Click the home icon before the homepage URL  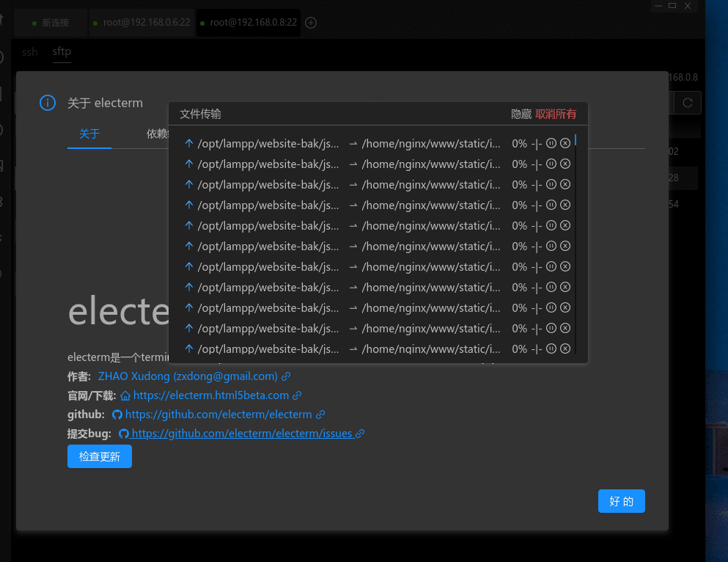point(125,395)
